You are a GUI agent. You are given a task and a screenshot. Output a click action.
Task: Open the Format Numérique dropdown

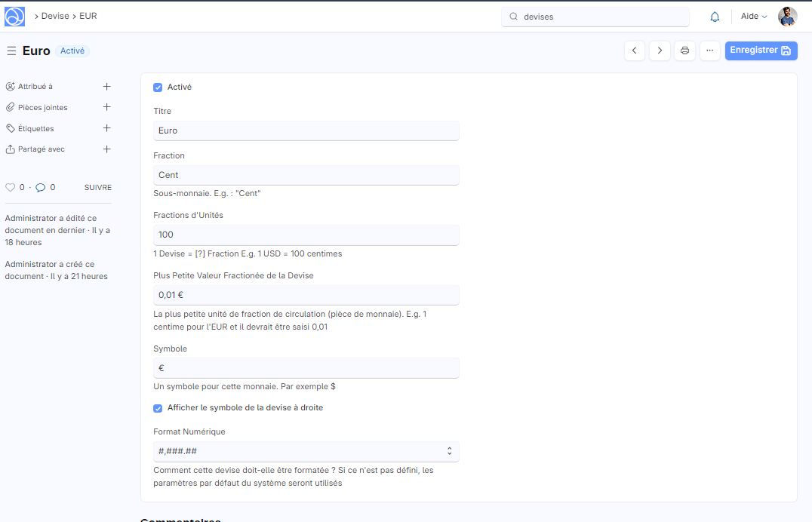click(x=306, y=451)
